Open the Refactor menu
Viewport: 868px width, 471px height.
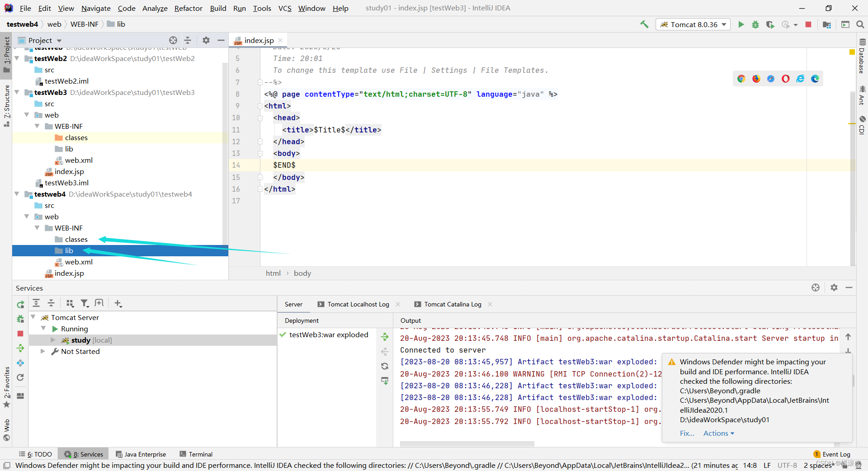(x=189, y=8)
